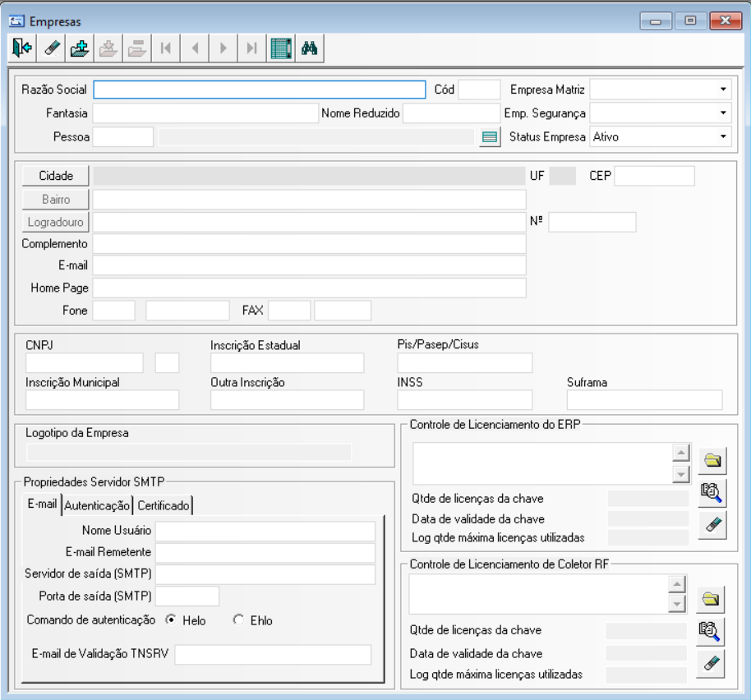Click ERP license box down arrow
The image size is (751, 700).
click(681, 475)
